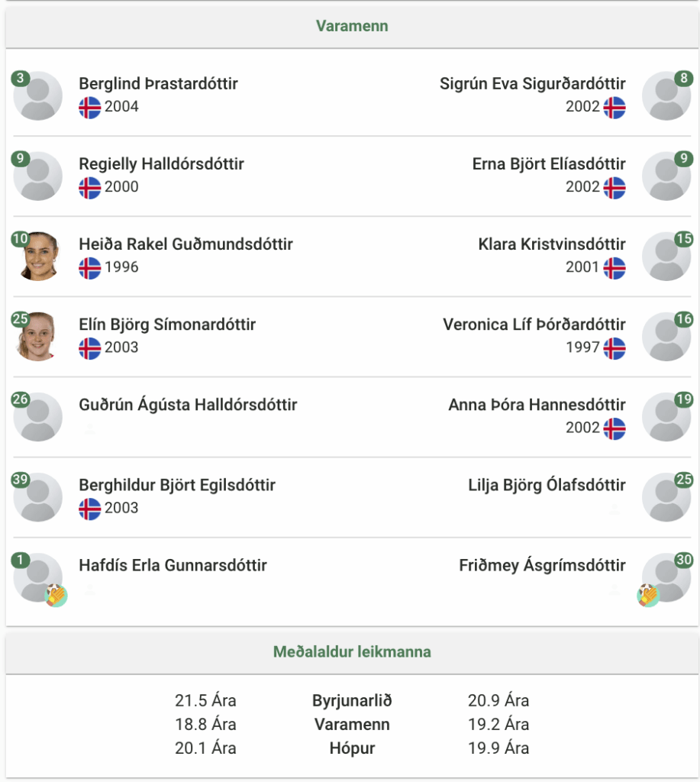Click Iceland flag beside Sigrún Eva's 2002
The width and height of the screenshot is (700, 782).
point(615,107)
